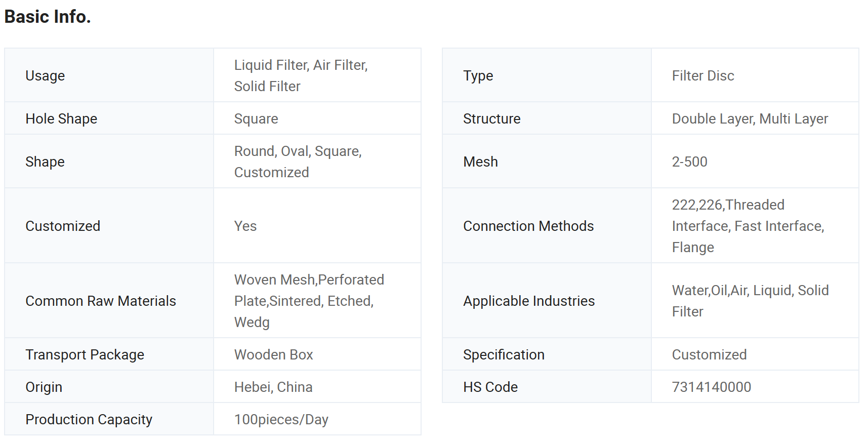Click the Square hole shape value

pos(256,118)
